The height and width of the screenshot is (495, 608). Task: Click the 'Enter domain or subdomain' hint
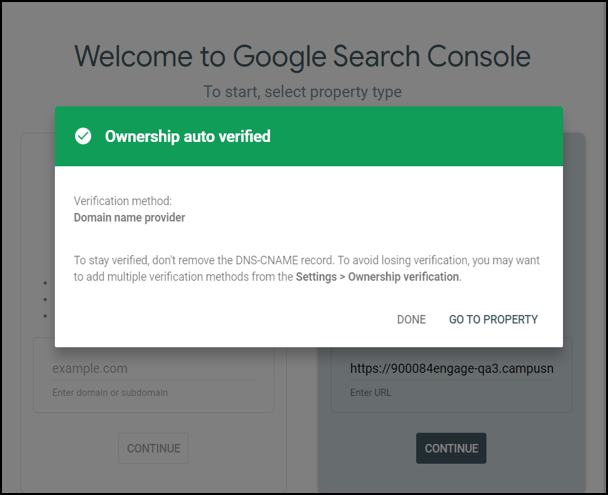[109, 393]
